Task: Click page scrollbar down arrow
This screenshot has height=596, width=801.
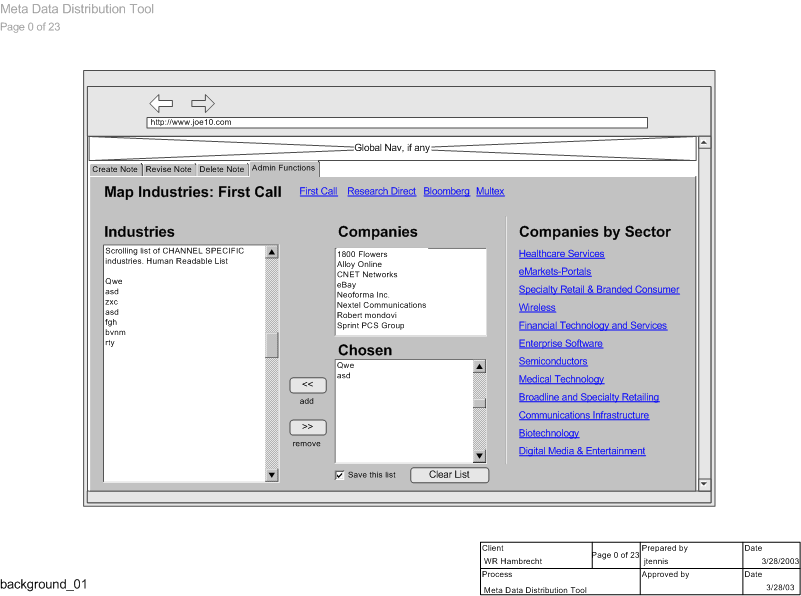Action: point(703,484)
